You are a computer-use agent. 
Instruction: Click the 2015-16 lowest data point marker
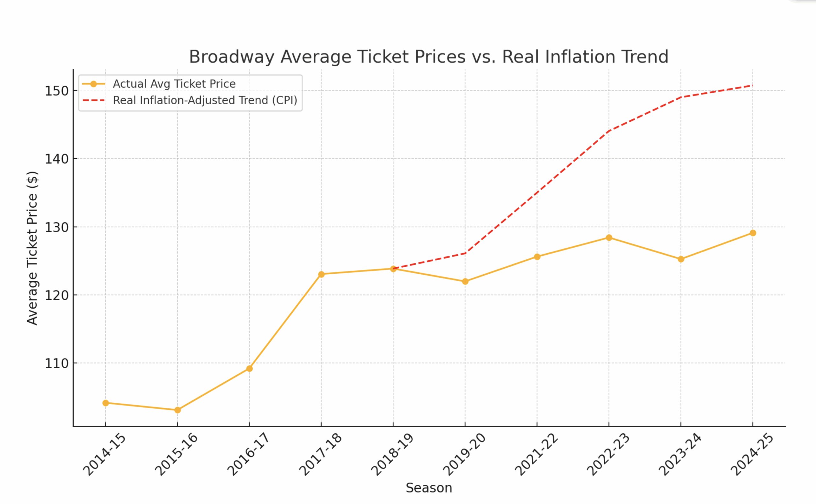(x=178, y=410)
